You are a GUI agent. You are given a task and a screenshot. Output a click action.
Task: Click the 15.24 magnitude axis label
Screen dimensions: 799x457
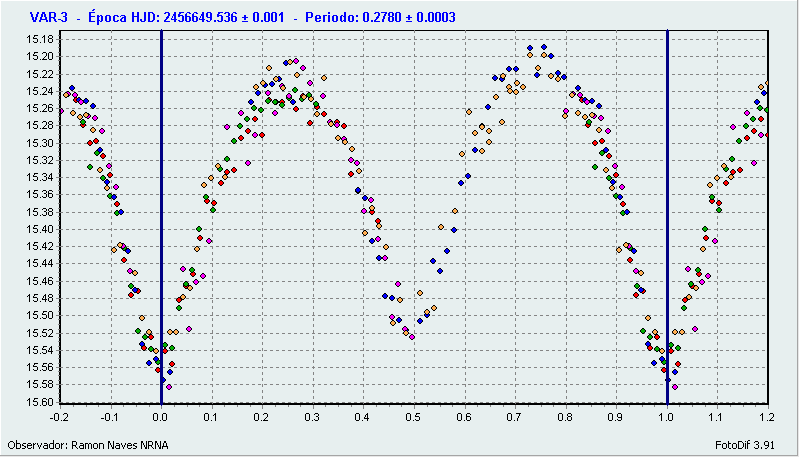click(x=40, y=91)
